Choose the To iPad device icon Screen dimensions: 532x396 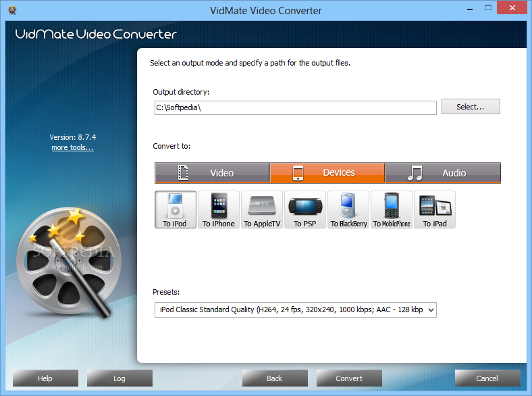click(x=435, y=209)
